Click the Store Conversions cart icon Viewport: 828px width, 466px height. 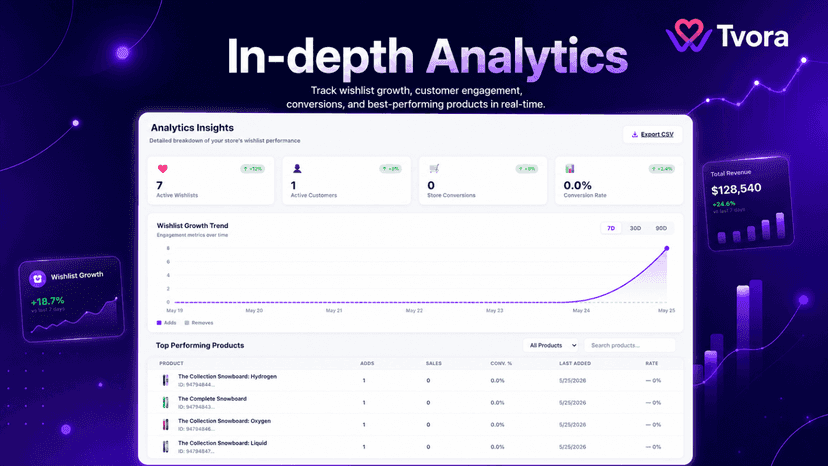point(434,169)
